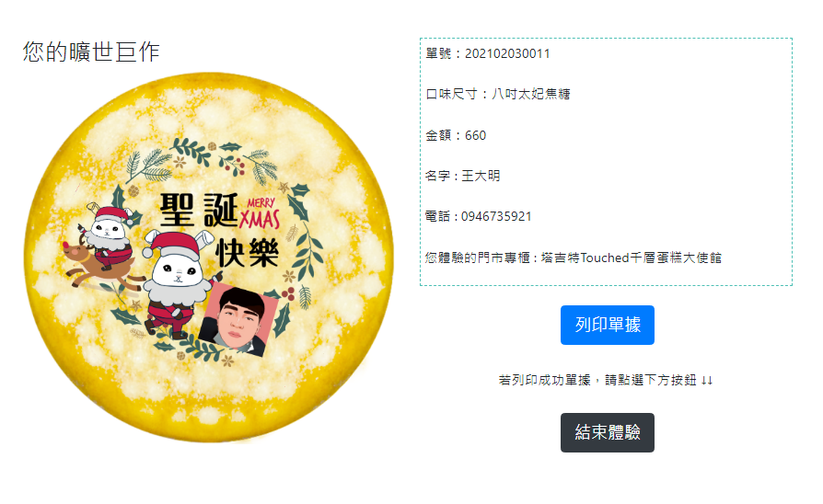Click the 列印單據 print receipt button
Viewport: 823px width, 504px height.
point(608,326)
